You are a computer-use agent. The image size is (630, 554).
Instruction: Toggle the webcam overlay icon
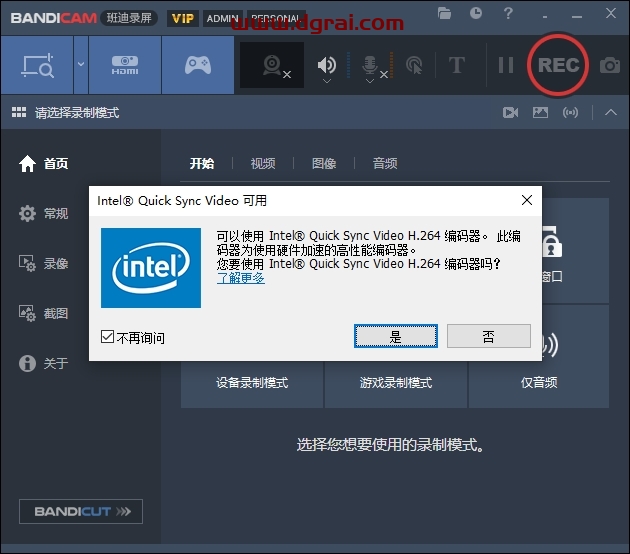click(272, 65)
